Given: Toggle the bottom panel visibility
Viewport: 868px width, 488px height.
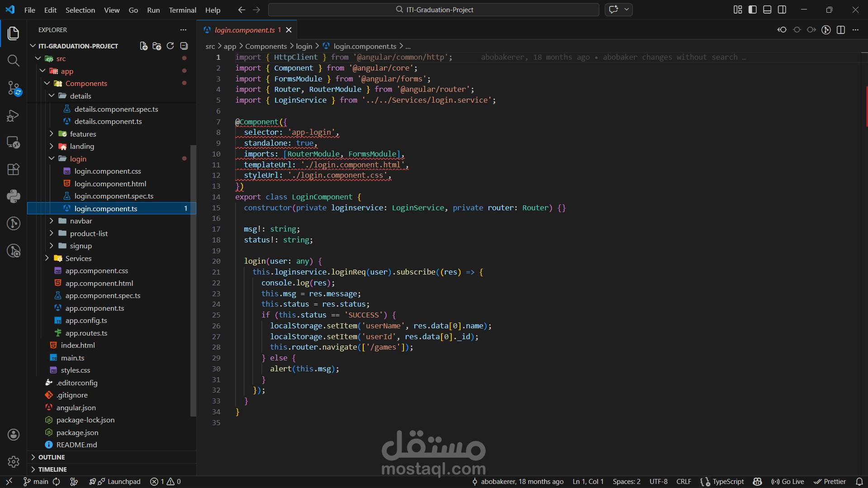Looking at the screenshot, I should 767,9.
